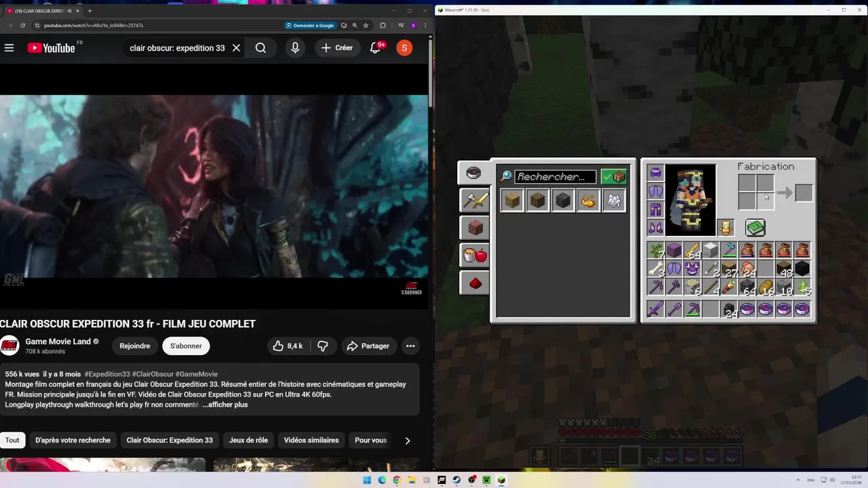Screen dimensions: 868x488
Task: Open the Windows Start button
Action: pyautogui.click(x=367, y=480)
